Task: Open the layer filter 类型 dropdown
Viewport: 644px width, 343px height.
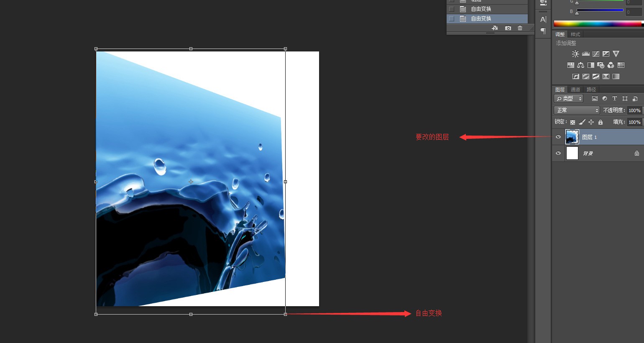Action: point(568,99)
